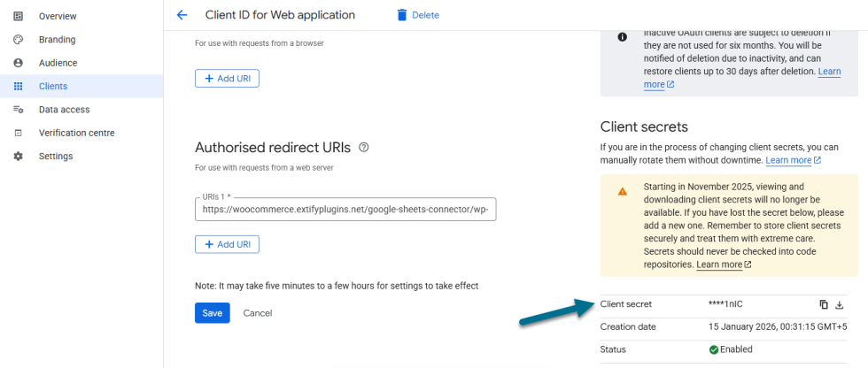Click the back arrow icon

click(x=182, y=15)
